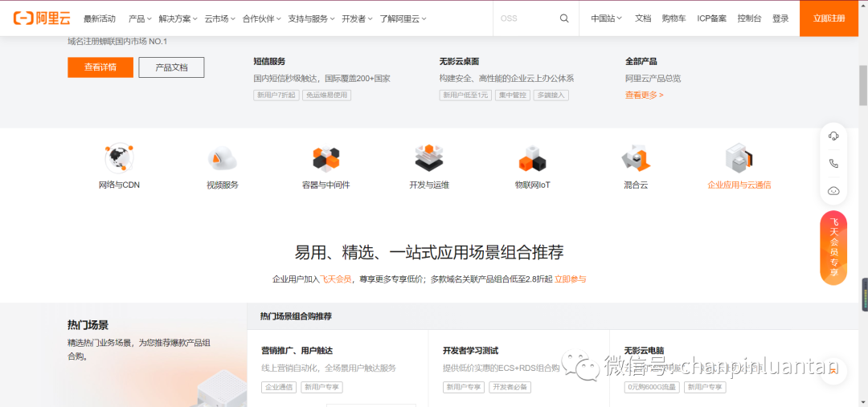
Task: Expand the 开发者 dropdown menu
Action: [x=357, y=18]
